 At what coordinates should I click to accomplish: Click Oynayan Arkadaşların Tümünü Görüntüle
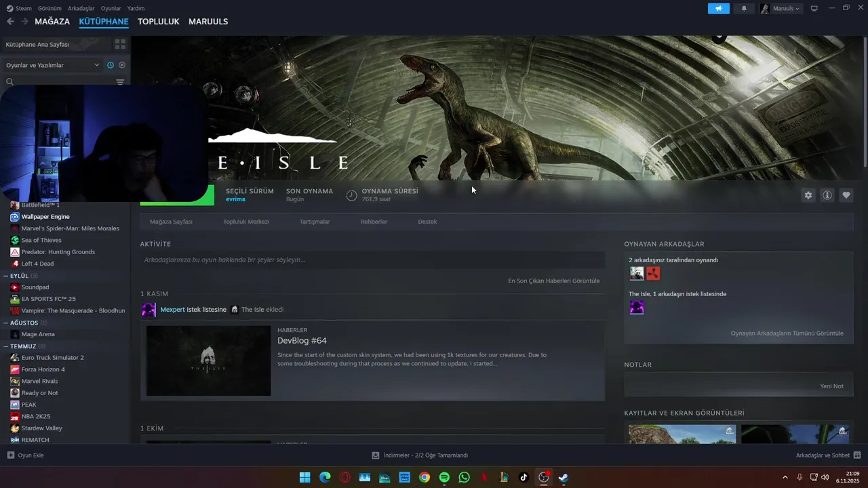(787, 333)
